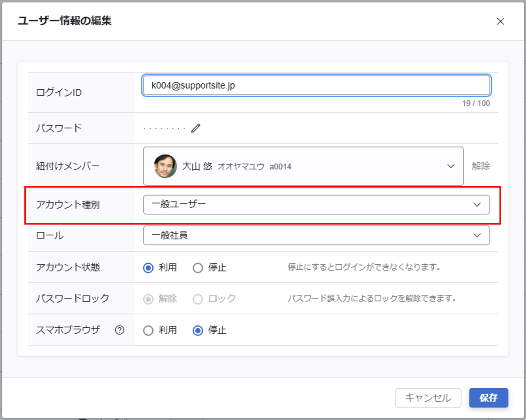Click the 19 / 100 character counter
The width and height of the screenshot is (526, 420).
click(476, 104)
